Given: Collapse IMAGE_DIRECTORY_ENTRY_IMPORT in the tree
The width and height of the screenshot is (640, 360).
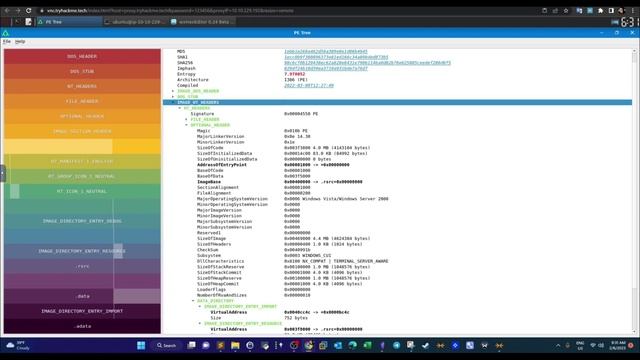Looking at the screenshot, I should click(200, 307).
